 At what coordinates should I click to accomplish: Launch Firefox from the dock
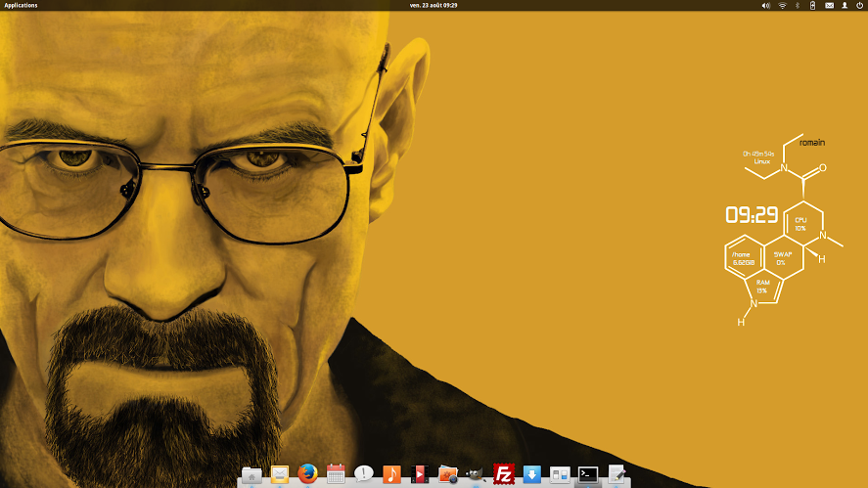[308, 474]
